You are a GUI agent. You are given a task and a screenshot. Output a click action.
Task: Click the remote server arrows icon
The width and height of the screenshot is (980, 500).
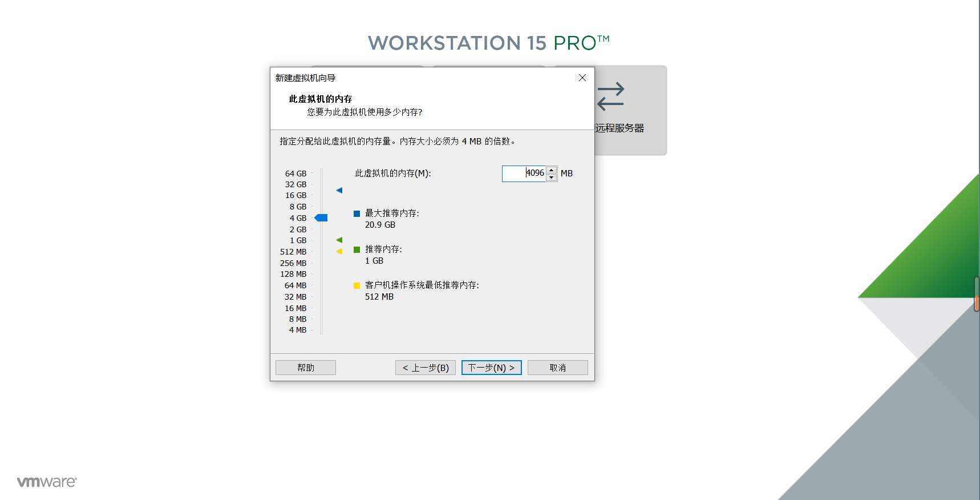610,96
